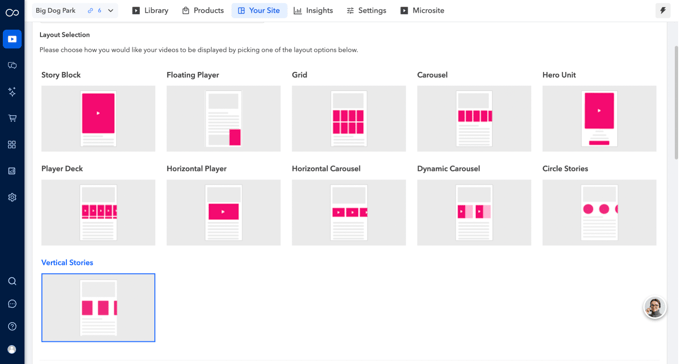Click the lightning bolt icon

pyautogui.click(x=663, y=11)
